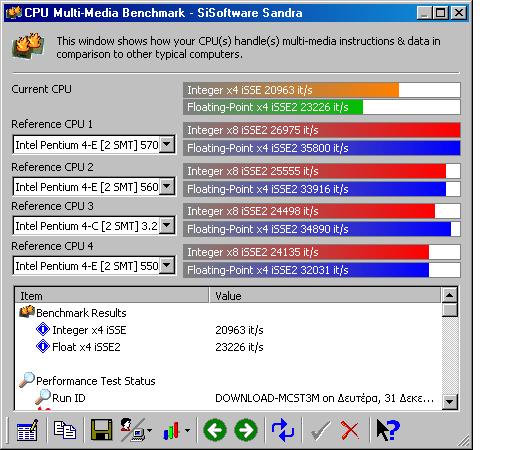The image size is (512, 450).
Task: Click the Reference CPU 3 label
Action: pos(52,206)
